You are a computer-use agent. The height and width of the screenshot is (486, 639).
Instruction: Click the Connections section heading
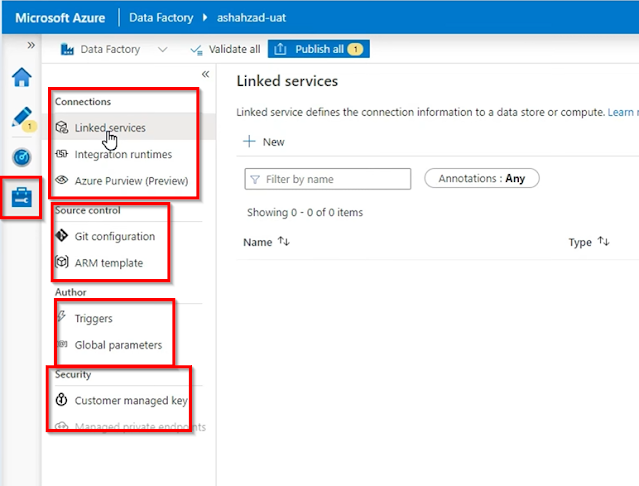(83, 101)
